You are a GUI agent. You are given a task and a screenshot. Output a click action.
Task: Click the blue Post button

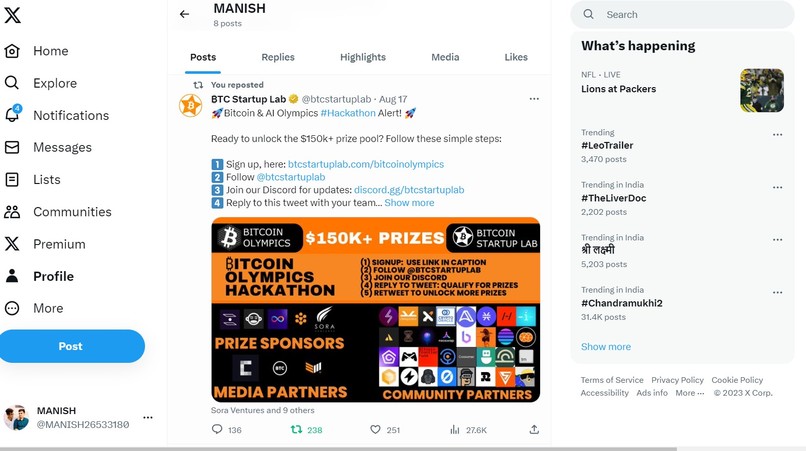[x=71, y=346]
